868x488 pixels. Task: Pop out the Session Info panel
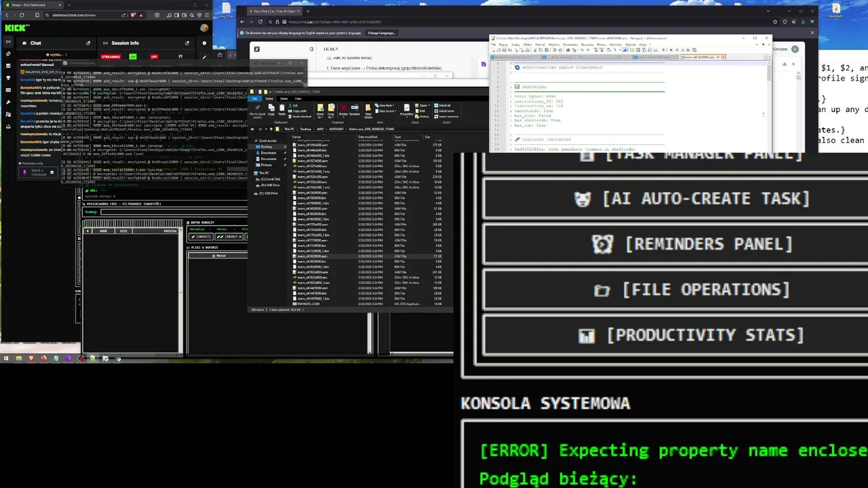(x=187, y=43)
